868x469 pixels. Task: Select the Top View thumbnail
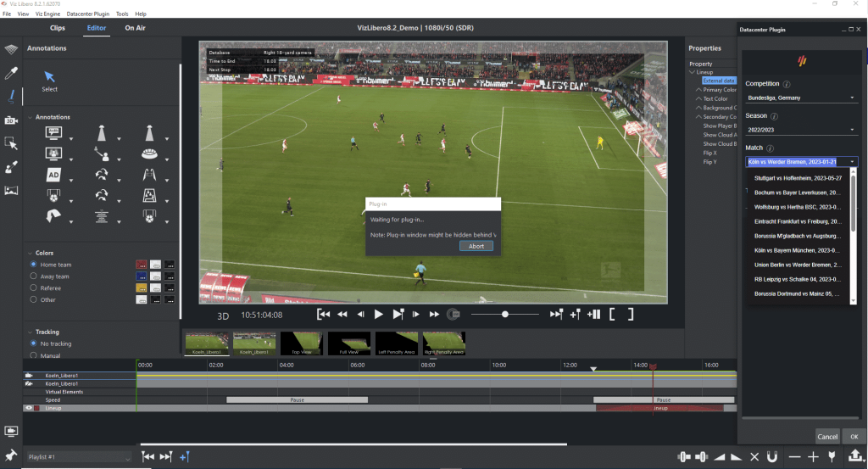coord(302,343)
